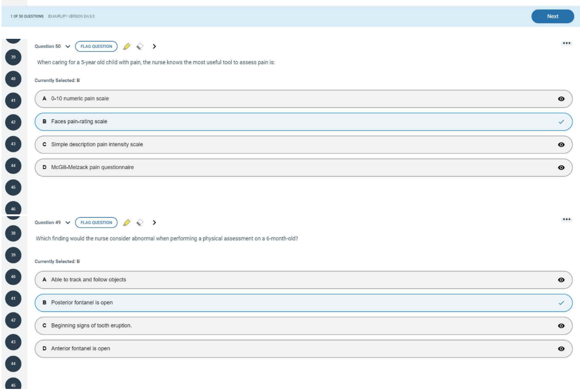Click the right arrow beside Question 49 toolbar
Image resolution: width=580 pixels, height=392 pixels.
(x=154, y=223)
